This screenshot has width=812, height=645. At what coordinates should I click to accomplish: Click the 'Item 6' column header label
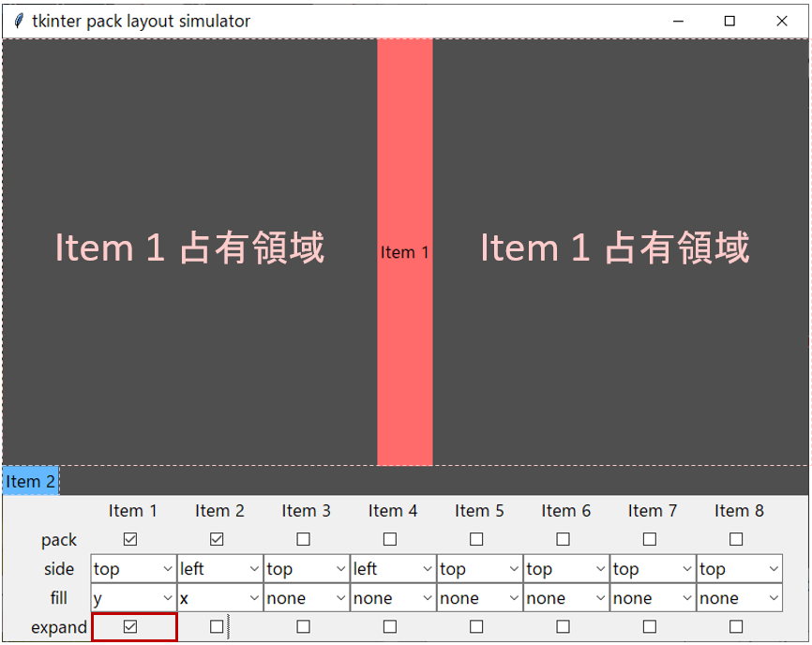pyautogui.click(x=565, y=511)
